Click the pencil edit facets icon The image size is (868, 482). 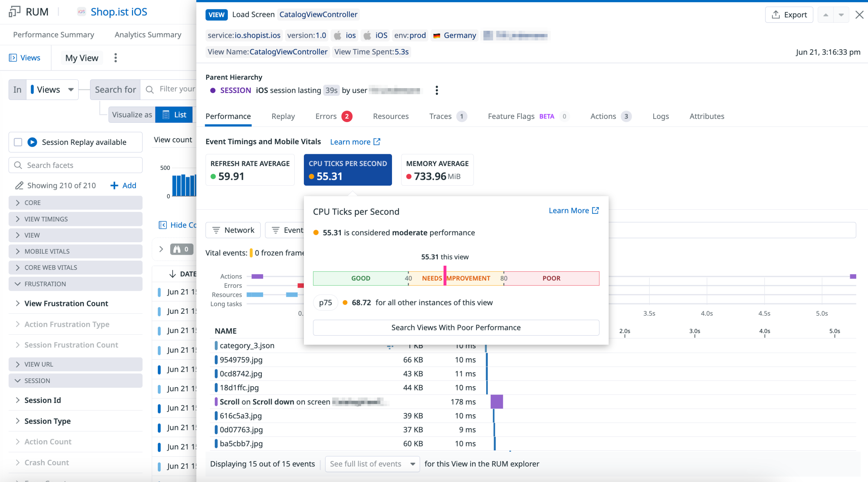[19, 186]
